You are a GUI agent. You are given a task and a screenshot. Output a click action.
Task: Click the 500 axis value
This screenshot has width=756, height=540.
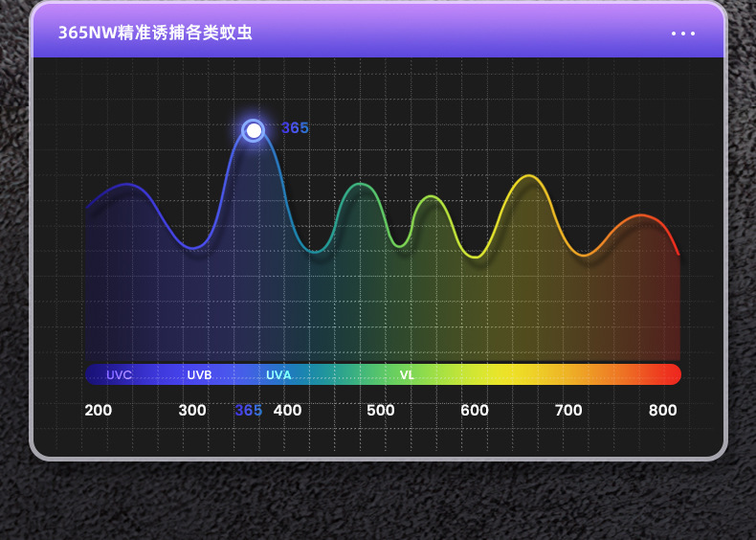pos(381,410)
